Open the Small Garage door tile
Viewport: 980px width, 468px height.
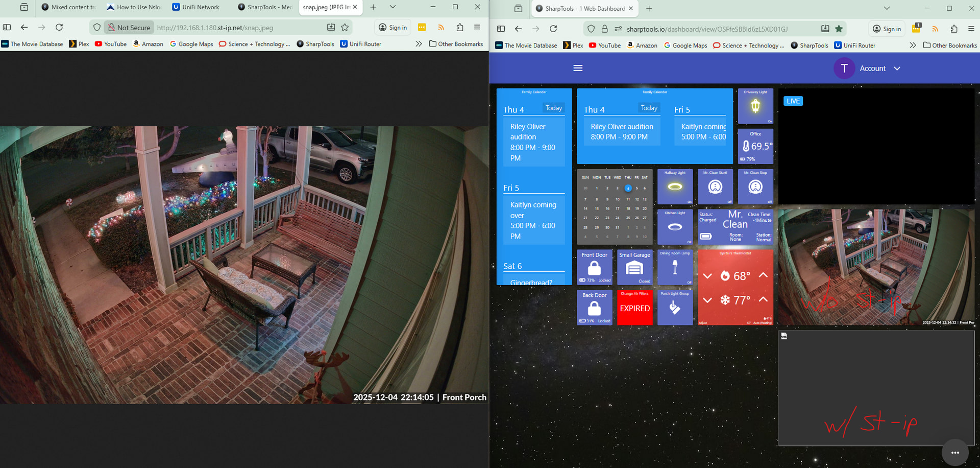point(634,267)
